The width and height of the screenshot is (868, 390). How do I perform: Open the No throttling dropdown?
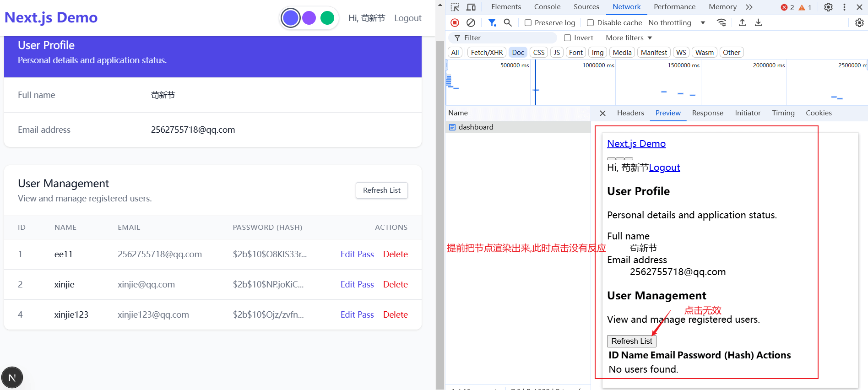676,23
